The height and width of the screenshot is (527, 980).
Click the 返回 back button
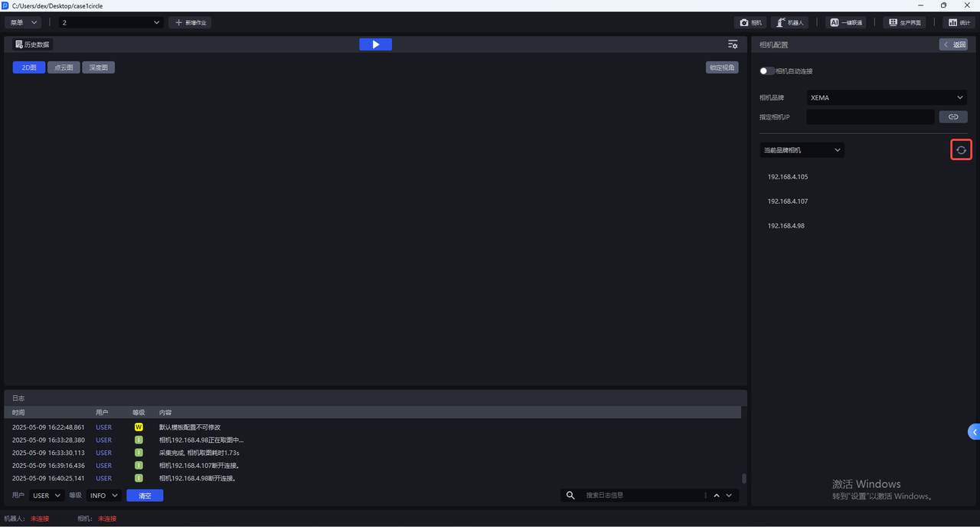click(955, 44)
